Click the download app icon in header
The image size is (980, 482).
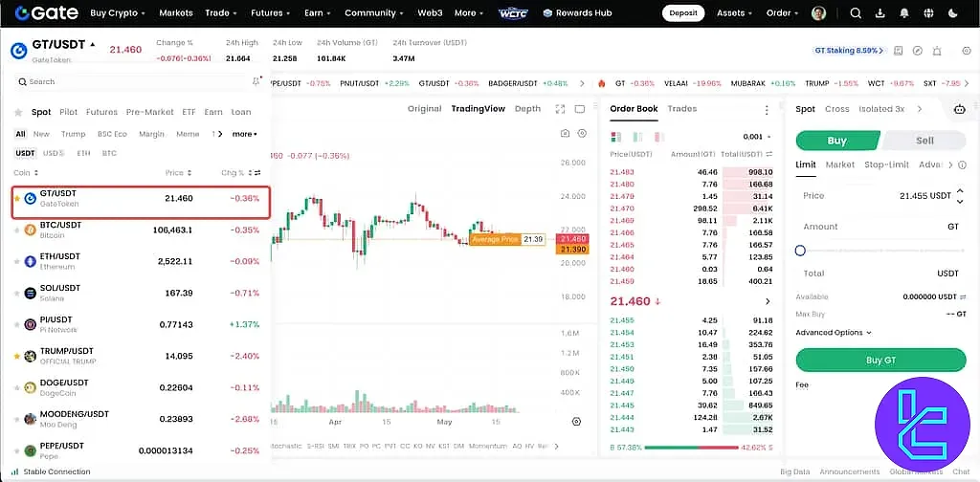(x=880, y=13)
